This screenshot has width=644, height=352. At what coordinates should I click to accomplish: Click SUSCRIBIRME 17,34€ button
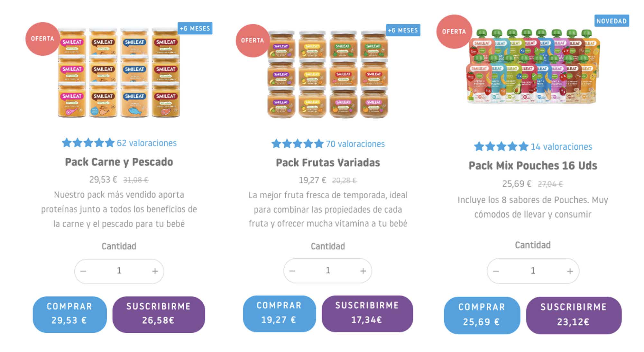[x=367, y=314]
